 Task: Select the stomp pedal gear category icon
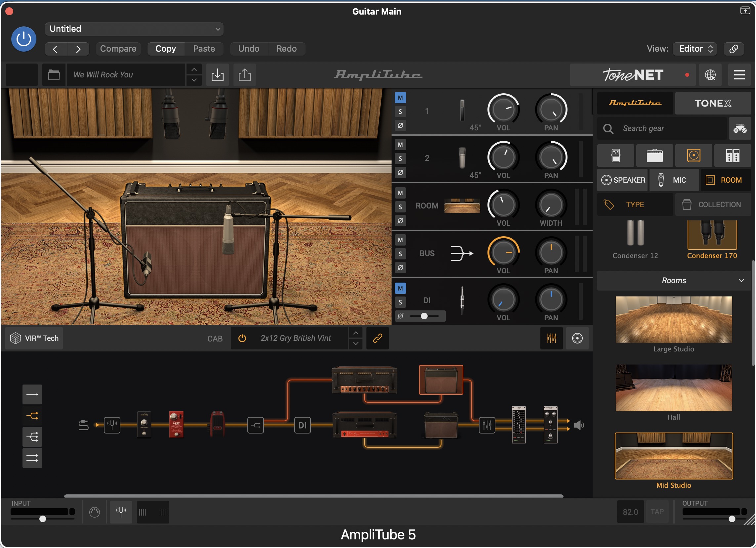(616, 156)
